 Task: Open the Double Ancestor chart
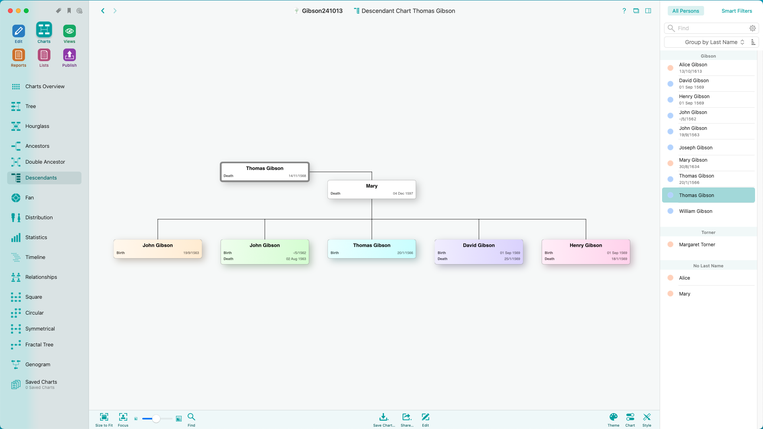point(44,162)
